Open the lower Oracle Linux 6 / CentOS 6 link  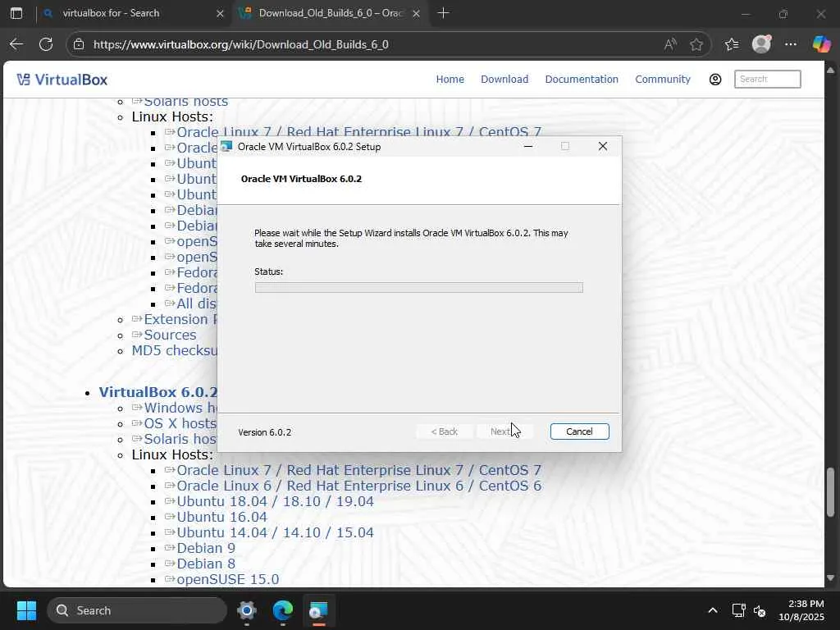[x=359, y=486]
